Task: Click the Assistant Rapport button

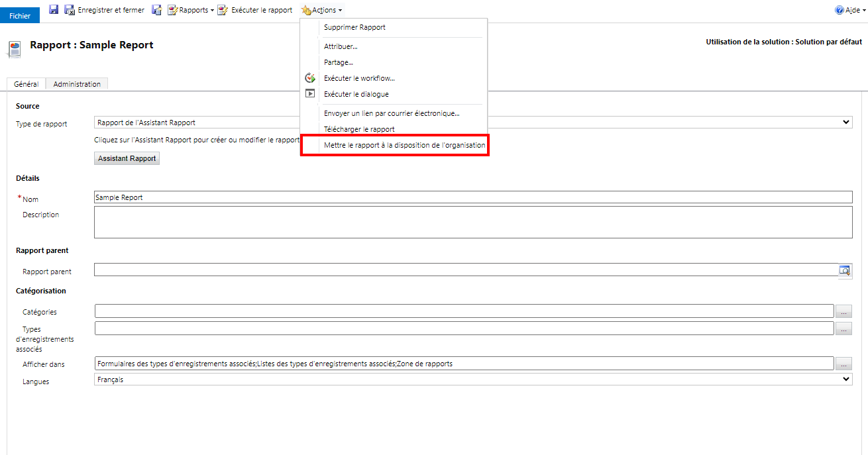Action: pos(127,158)
